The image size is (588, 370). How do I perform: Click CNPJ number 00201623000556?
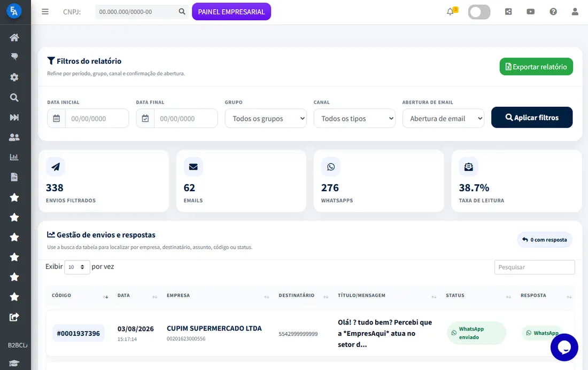pyautogui.click(x=186, y=338)
